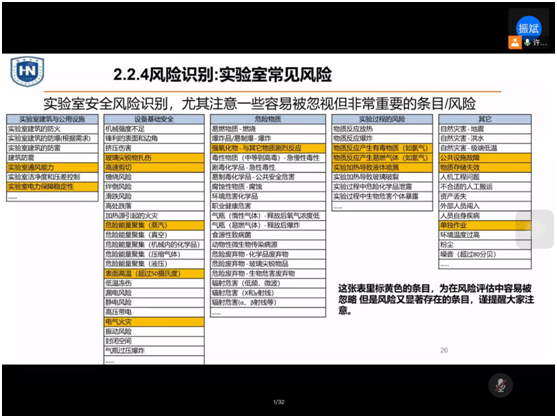Click the highlighted 高速剪切 row

tap(154, 168)
